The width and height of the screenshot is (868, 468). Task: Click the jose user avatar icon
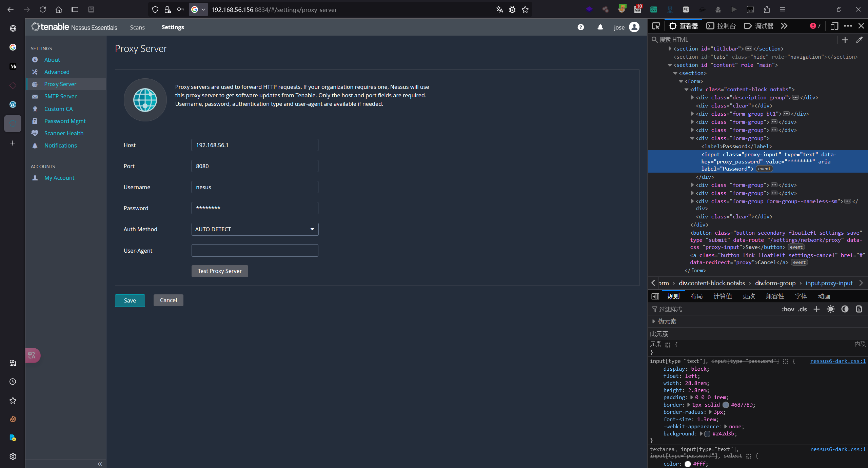[x=634, y=27]
